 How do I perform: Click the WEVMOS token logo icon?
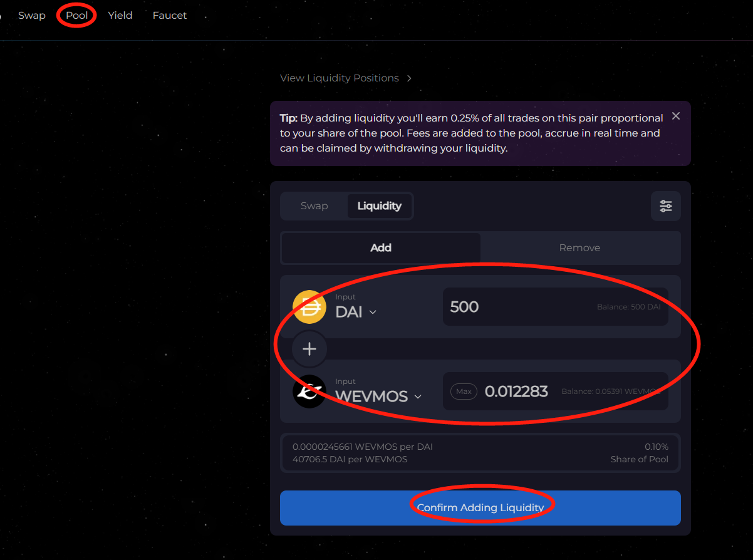point(309,391)
